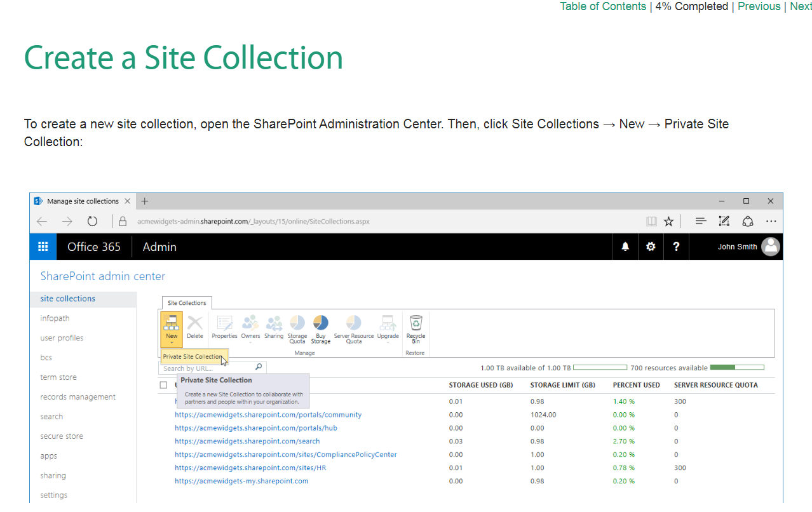Viewport: 812px width, 512px height.
Task: Click the Office 365 title link
Action: 94,247
